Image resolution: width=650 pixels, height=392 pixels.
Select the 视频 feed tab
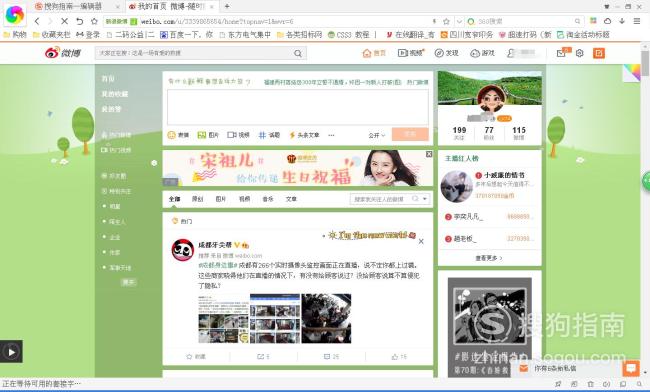tap(245, 199)
